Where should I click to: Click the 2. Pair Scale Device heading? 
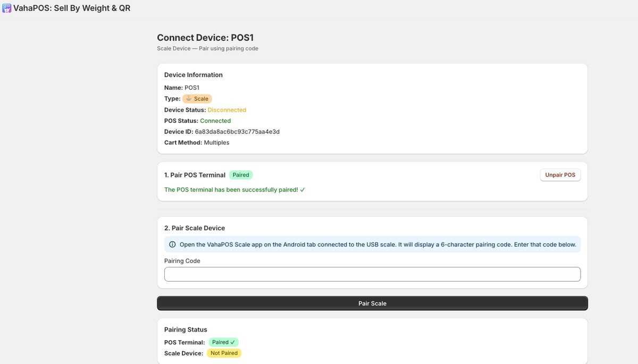pyautogui.click(x=195, y=228)
